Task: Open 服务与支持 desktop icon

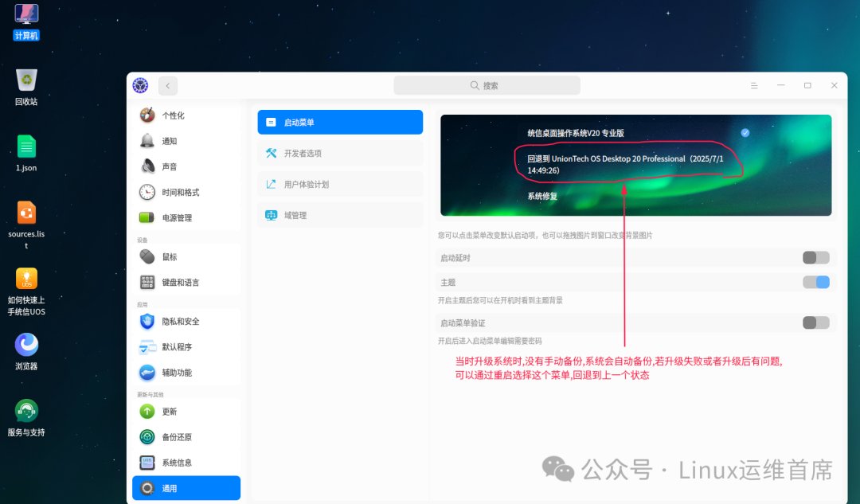Action: pos(26,419)
